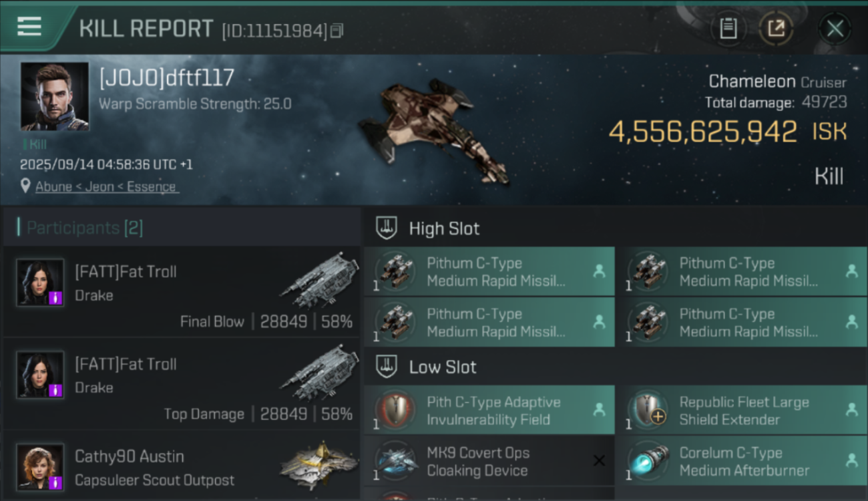This screenshot has height=501, width=868.
Task: Click the share export icon
Action: (776, 29)
